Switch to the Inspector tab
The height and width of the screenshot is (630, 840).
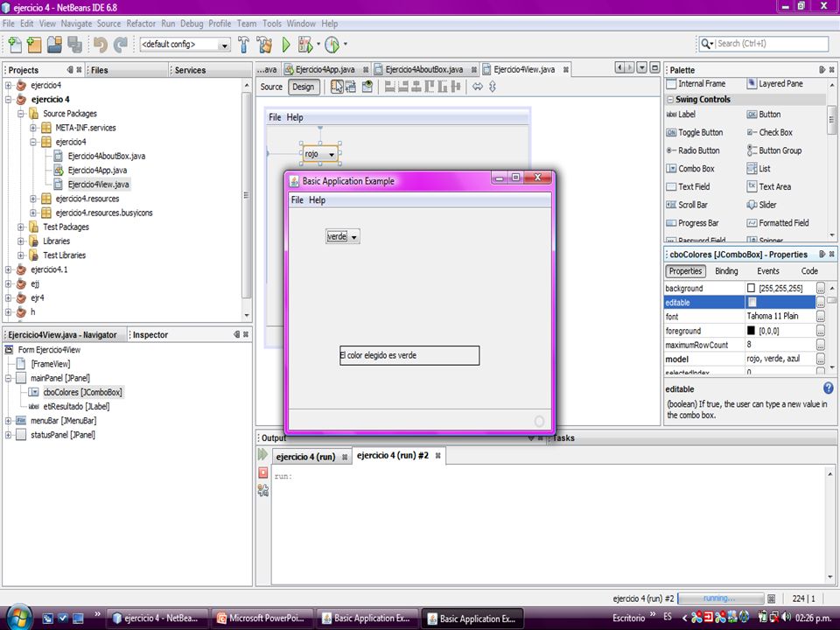[x=150, y=335]
